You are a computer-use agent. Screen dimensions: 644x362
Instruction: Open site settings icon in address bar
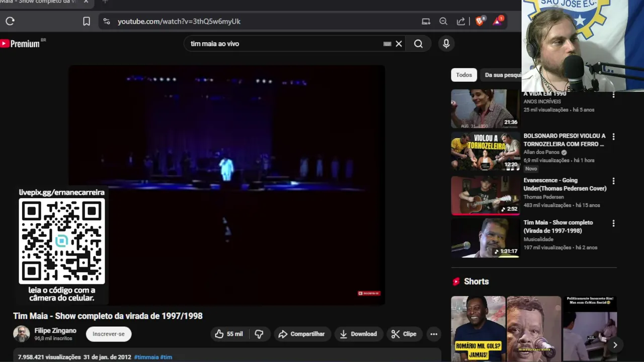pyautogui.click(x=107, y=21)
